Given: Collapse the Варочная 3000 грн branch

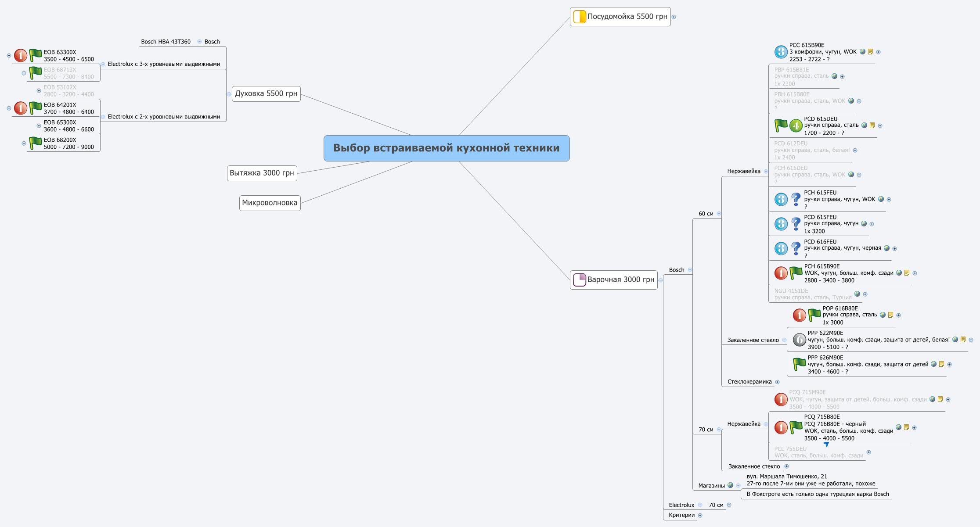Looking at the screenshot, I should coord(660,280).
